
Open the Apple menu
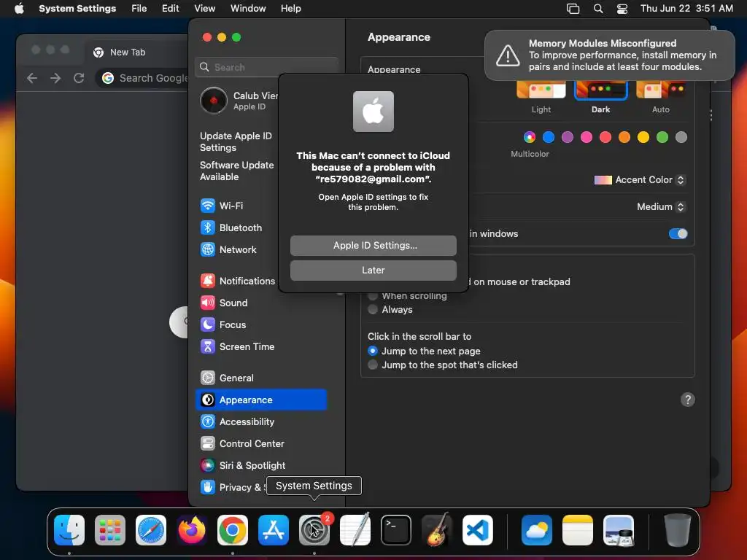click(x=19, y=9)
